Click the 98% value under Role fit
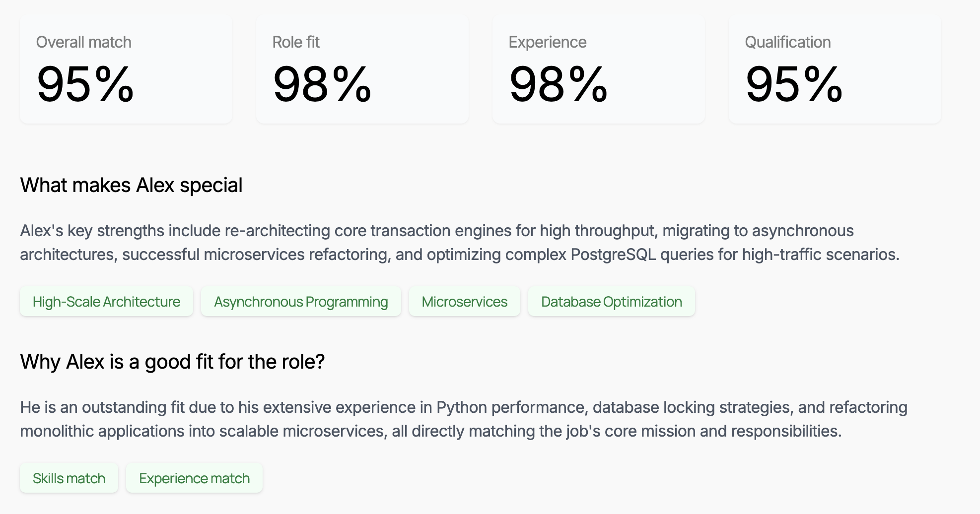Image resolution: width=980 pixels, height=514 pixels. tap(322, 85)
